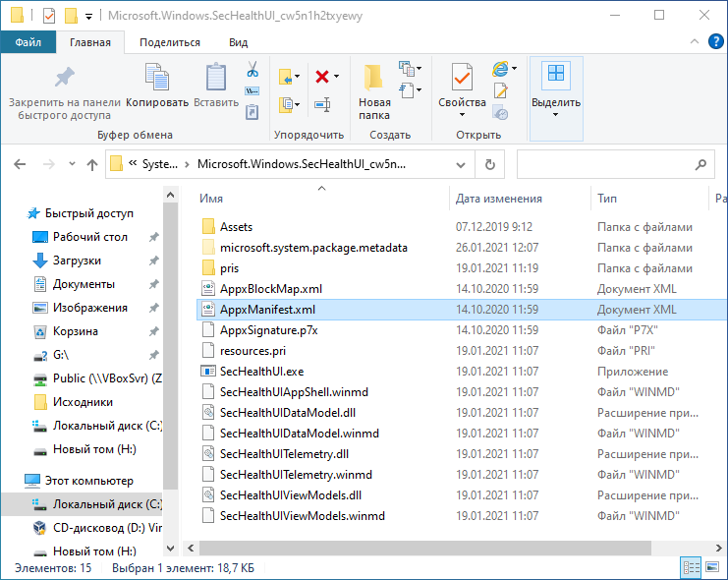Expand the Свойства dropdown arrow
Viewport: 728px width, 580px height.
click(462, 115)
